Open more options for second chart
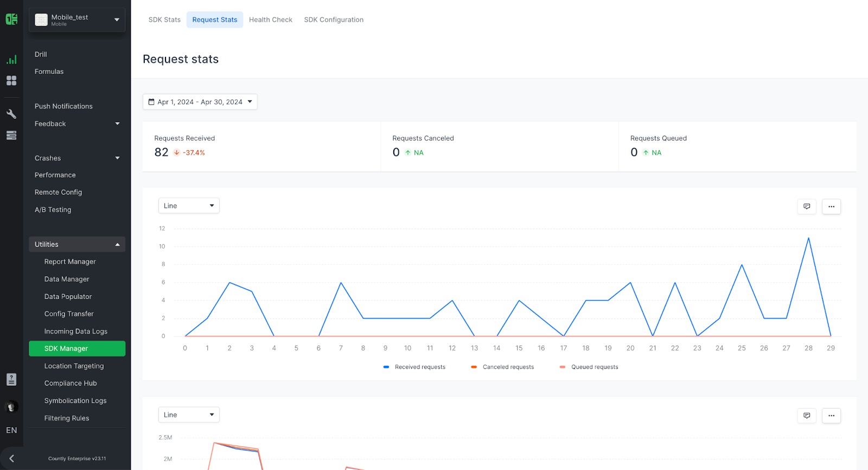 [x=831, y=415]
